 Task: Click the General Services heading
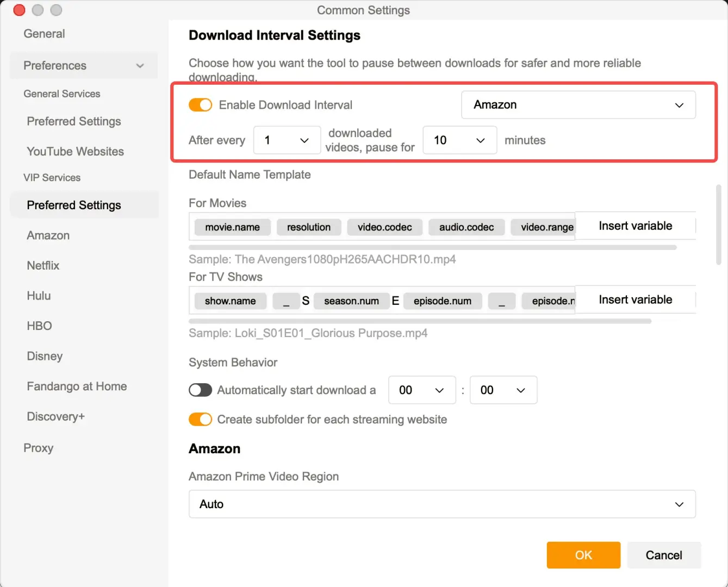tap(62, 94)
